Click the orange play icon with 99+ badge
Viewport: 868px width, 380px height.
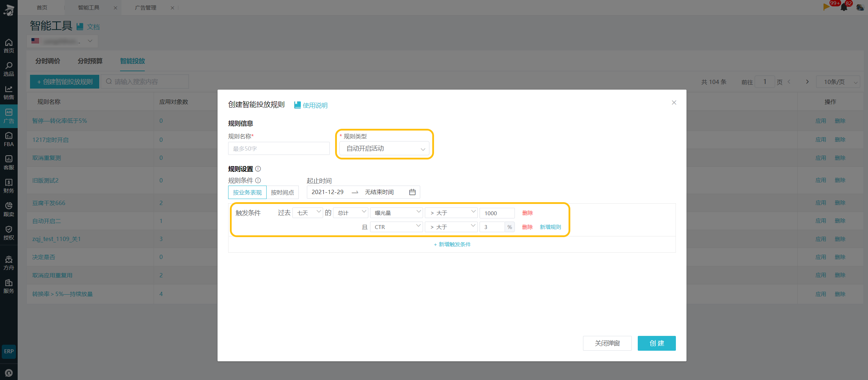coord(827,6)
